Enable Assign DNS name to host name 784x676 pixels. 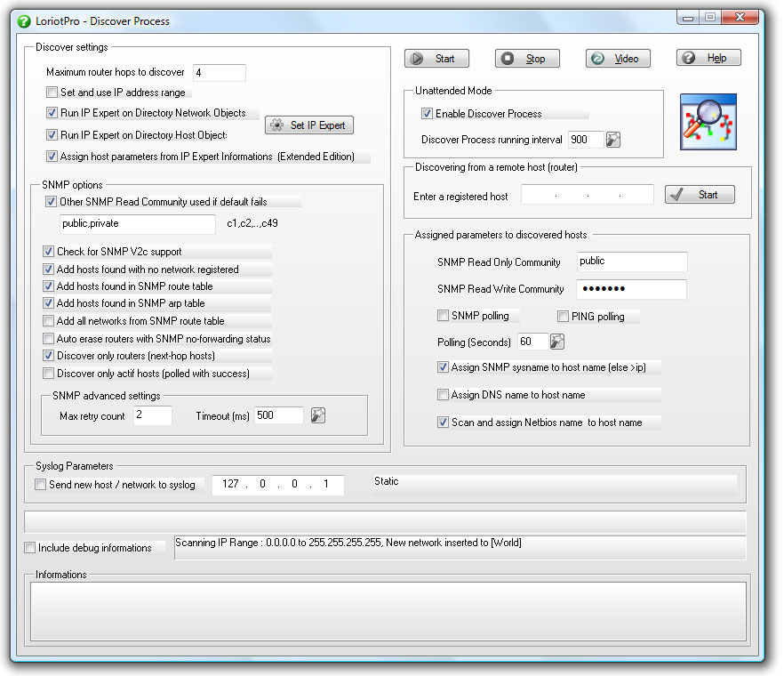(443, 395)
